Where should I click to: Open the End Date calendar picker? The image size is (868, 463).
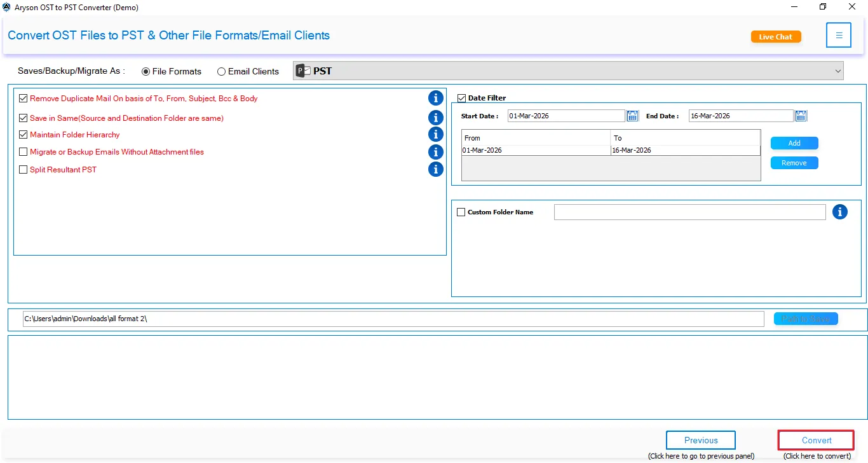coord(800,115)
